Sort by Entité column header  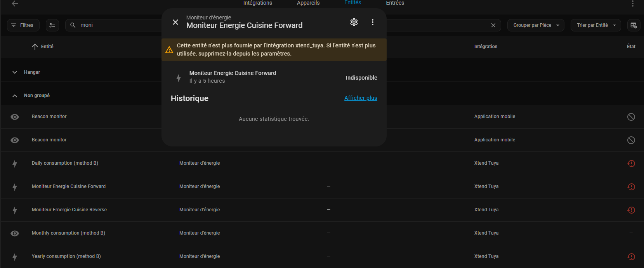(47, 47)
